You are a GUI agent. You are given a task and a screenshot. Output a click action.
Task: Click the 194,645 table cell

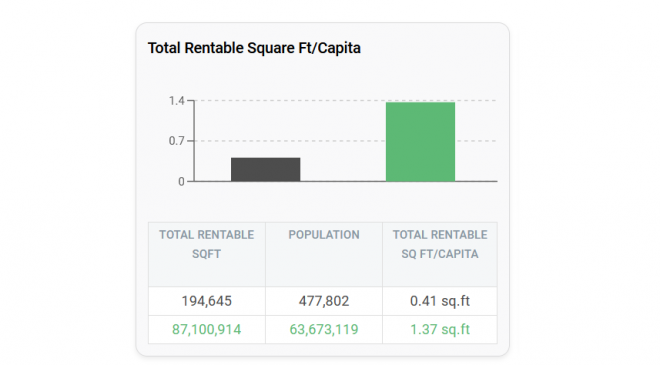point(207,301)
